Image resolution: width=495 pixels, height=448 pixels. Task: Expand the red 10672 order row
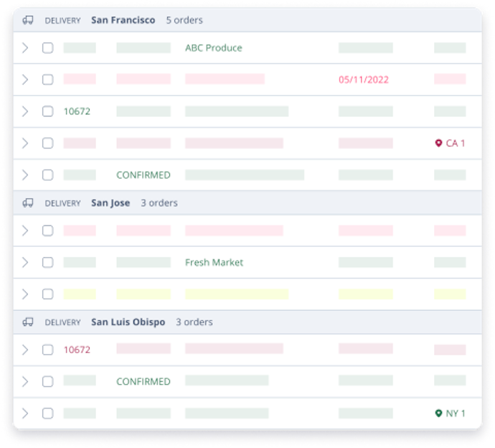pyautogui.click(x=25, y=350)
